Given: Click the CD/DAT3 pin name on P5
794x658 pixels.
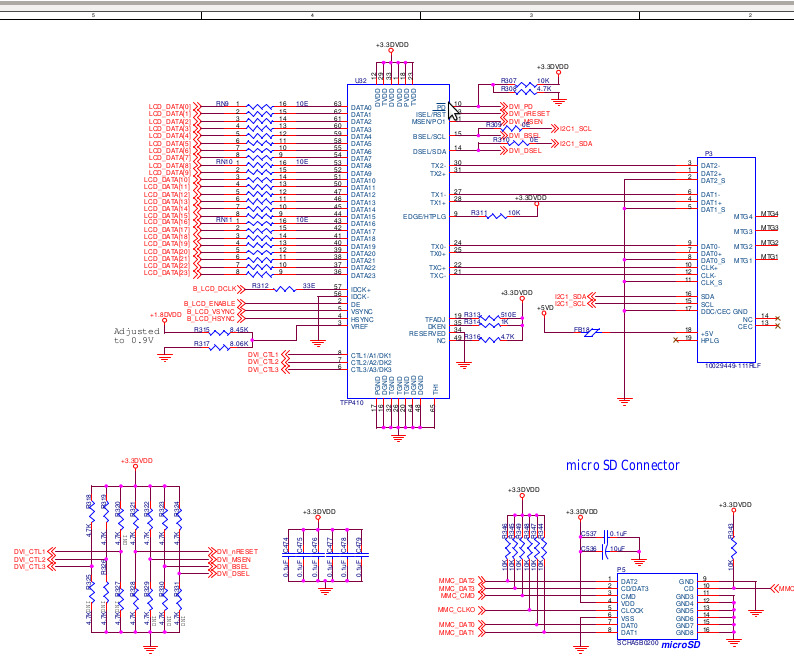Looking at the screenshot, I should [634, 589].
